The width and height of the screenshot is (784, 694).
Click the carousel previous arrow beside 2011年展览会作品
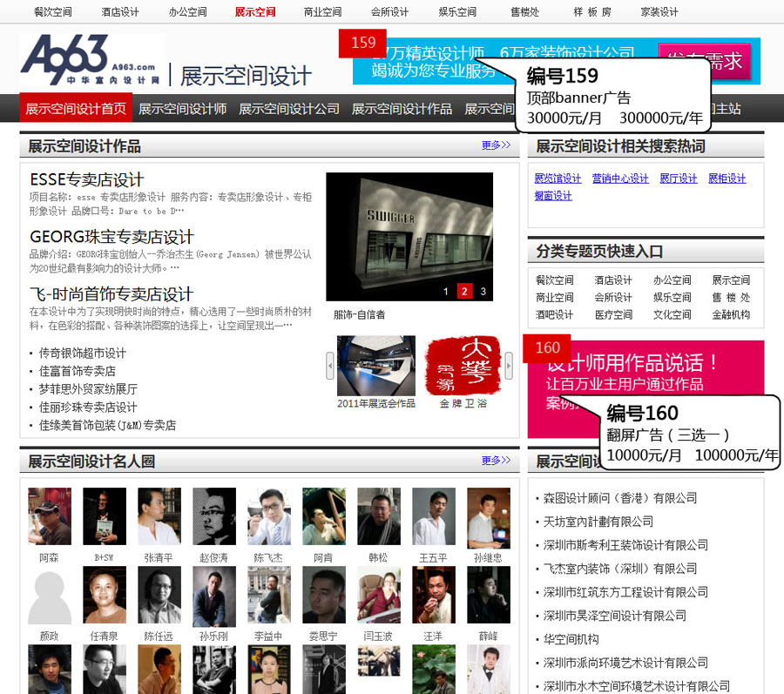330,367
